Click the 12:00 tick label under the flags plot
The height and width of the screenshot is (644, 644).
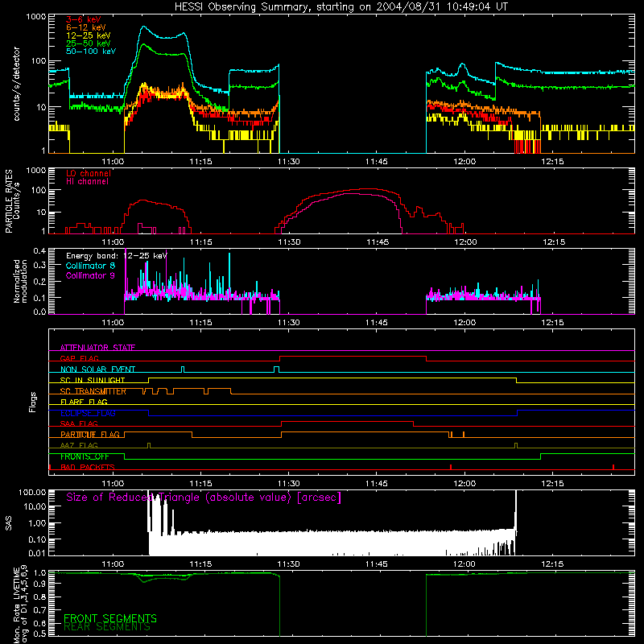(x=464, y=484)
